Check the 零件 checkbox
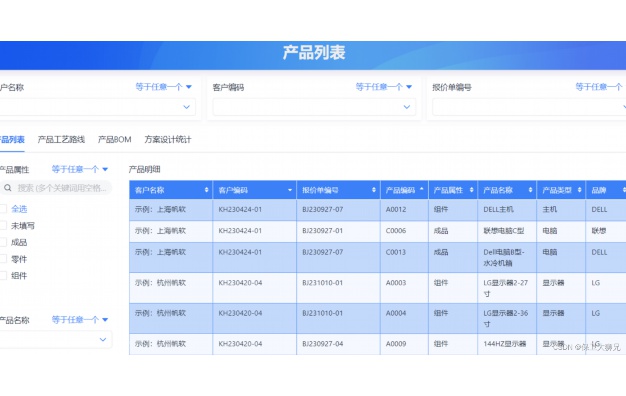 click(3, 259)
